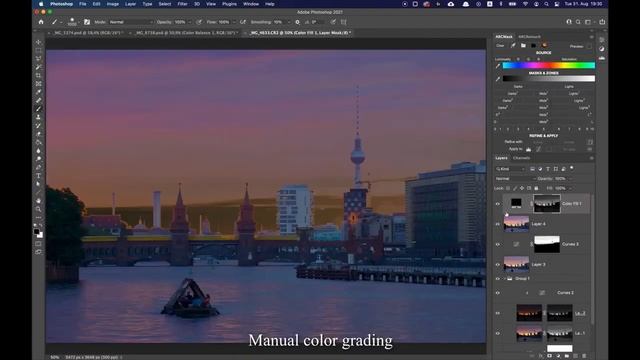Select the Color Fill 1 layer mask thumbnail
The image size is (640, 360).
[547, 203]
